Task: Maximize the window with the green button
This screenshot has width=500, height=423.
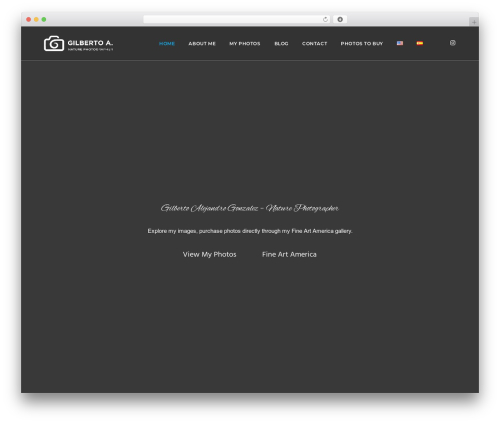Action: pos(44,19)
